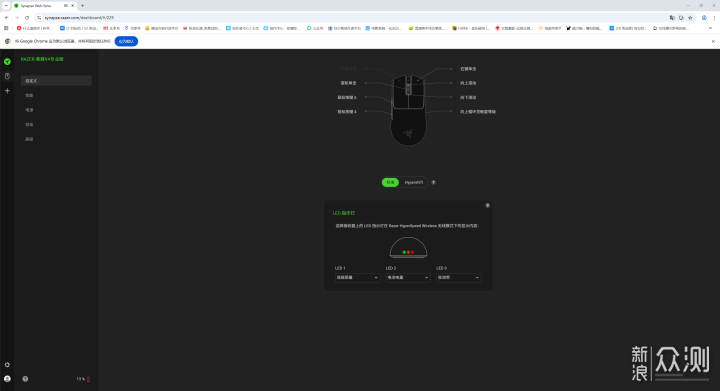This screenshot has height=391, width=720.
Task: Open the translate page icon
Action: pos(672,17)
